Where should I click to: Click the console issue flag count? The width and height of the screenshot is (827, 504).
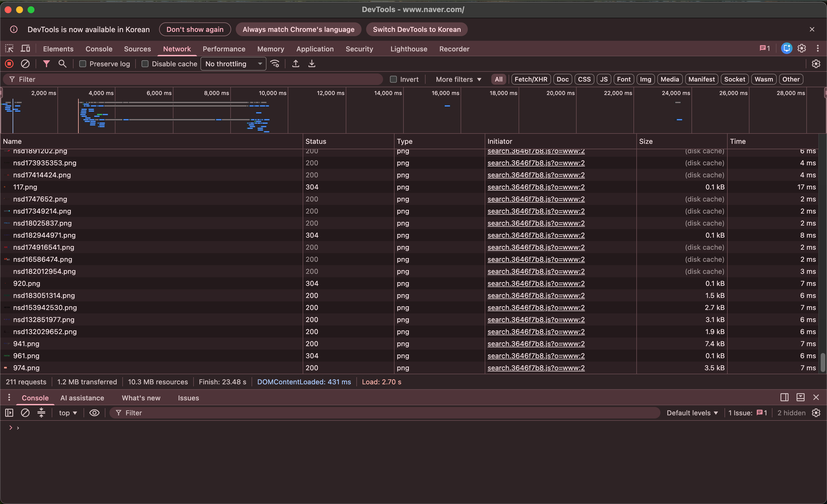point(762,413)
